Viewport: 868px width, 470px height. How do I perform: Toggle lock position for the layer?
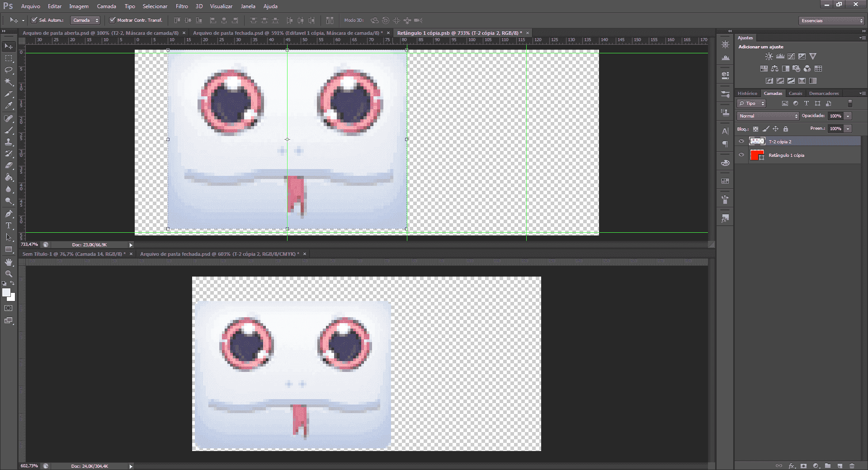click(x=775, y=129)
